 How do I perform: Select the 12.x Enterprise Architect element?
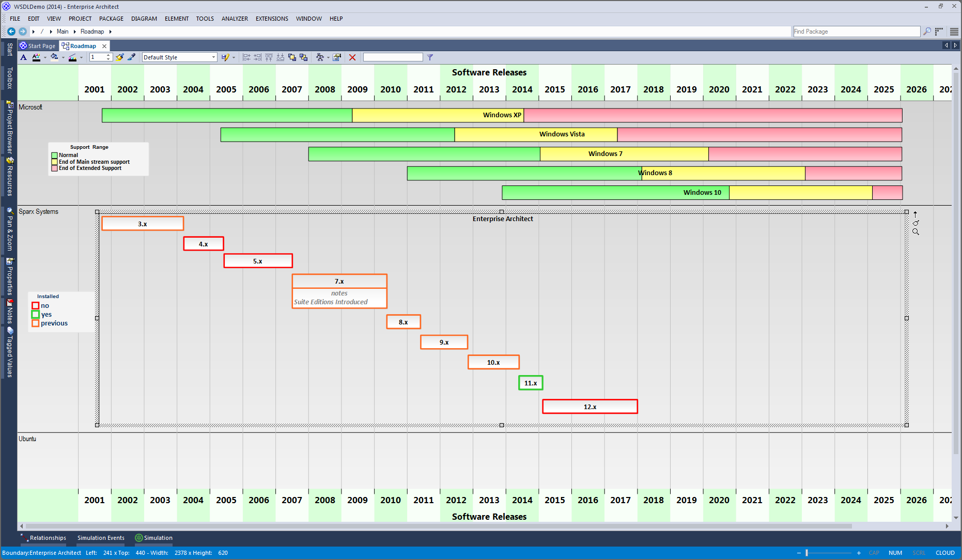tap(590, 407)
